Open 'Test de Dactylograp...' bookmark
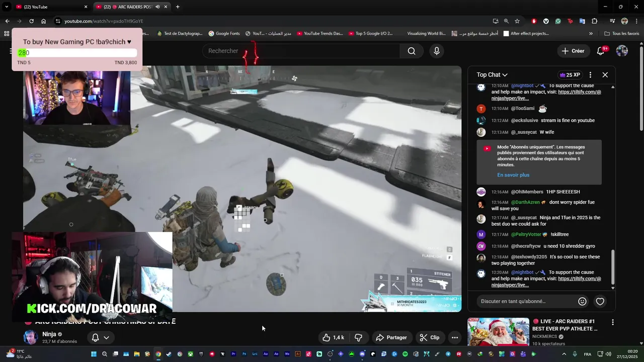This screenshot has width=644, height=362. point(180,34)
